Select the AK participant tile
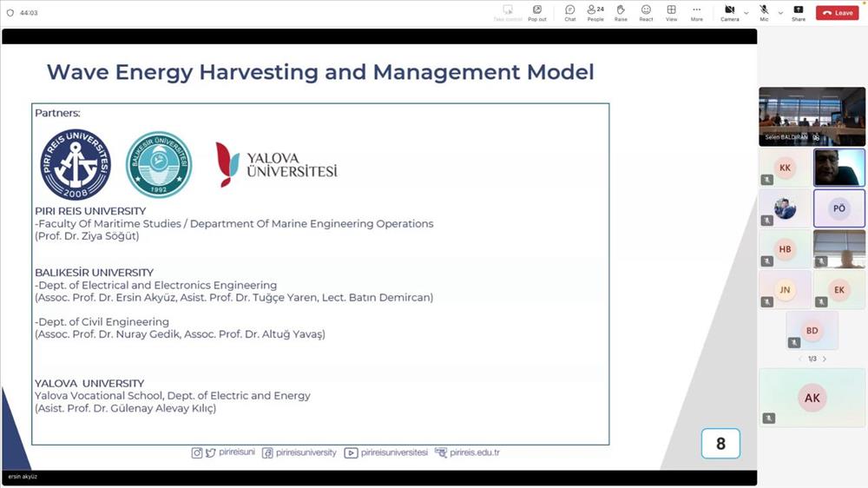The width and height of the screenshot is (868, 488). tap(812, 398)
